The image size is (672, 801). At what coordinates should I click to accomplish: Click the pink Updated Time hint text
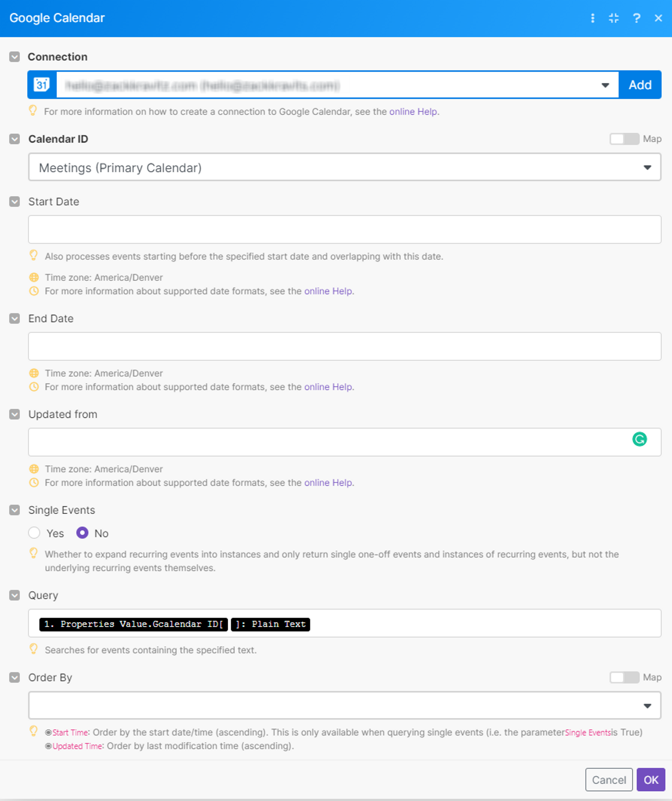pos(77,746)
